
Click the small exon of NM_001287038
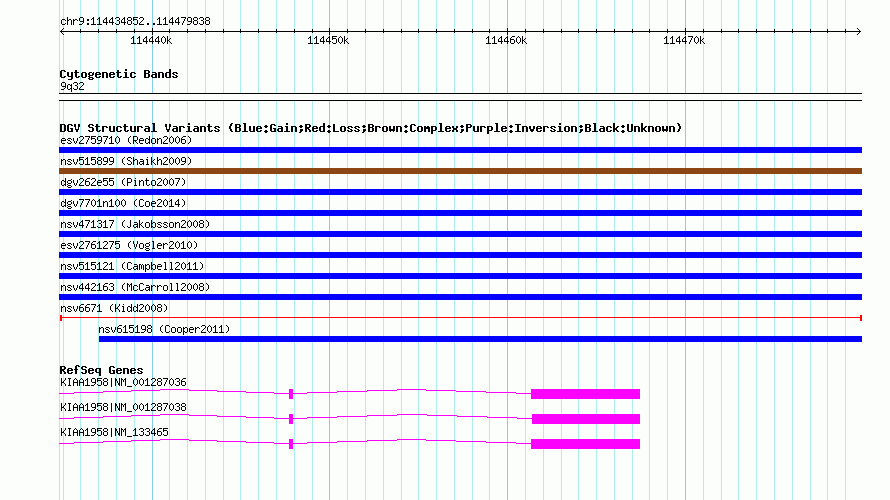click(x=291, y=419)
